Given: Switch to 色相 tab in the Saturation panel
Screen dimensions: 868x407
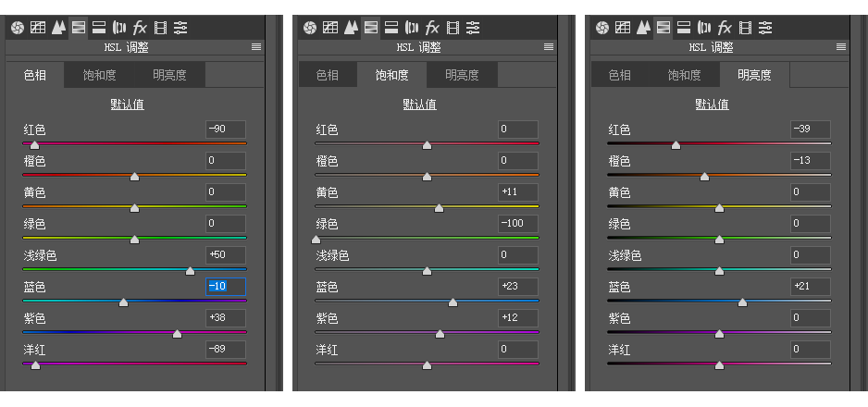Looking at the screenshot, I should tap(328, 75).
